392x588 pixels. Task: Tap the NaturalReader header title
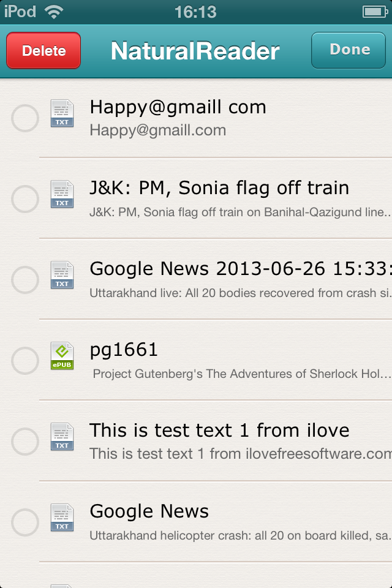[x=195, y=51]
